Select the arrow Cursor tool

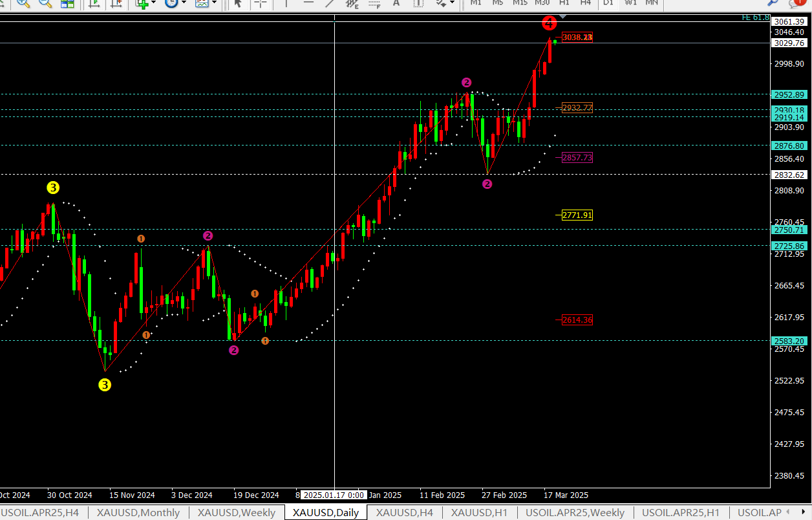(x=237, y=3)
